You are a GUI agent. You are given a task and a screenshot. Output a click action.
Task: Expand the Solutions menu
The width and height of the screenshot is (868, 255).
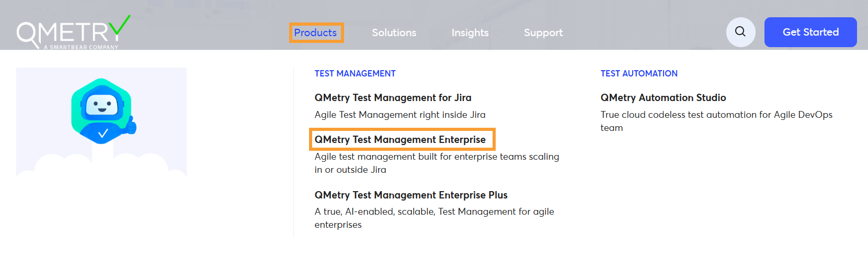pyautogui.click(x=394, y=32)
